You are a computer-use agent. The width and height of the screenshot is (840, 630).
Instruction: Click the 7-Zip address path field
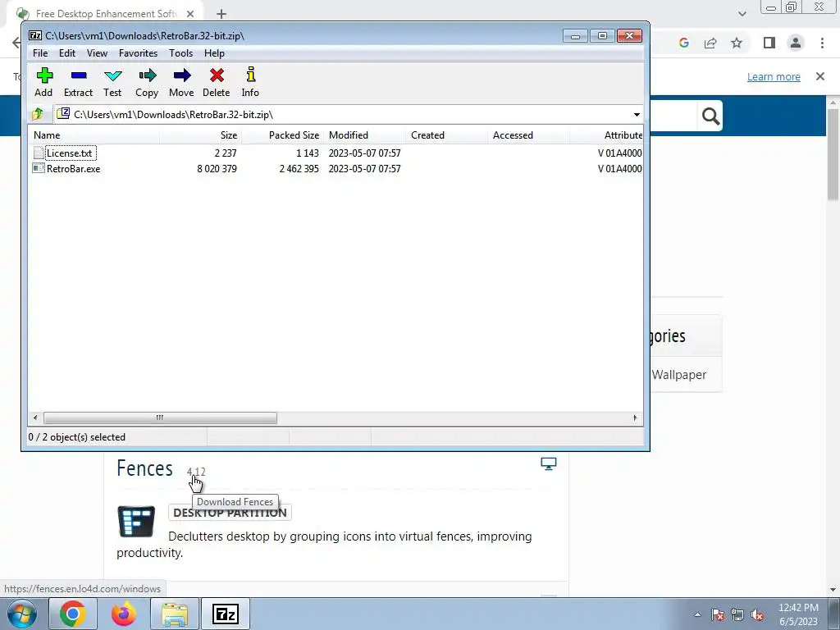click(x=343, y=115)
